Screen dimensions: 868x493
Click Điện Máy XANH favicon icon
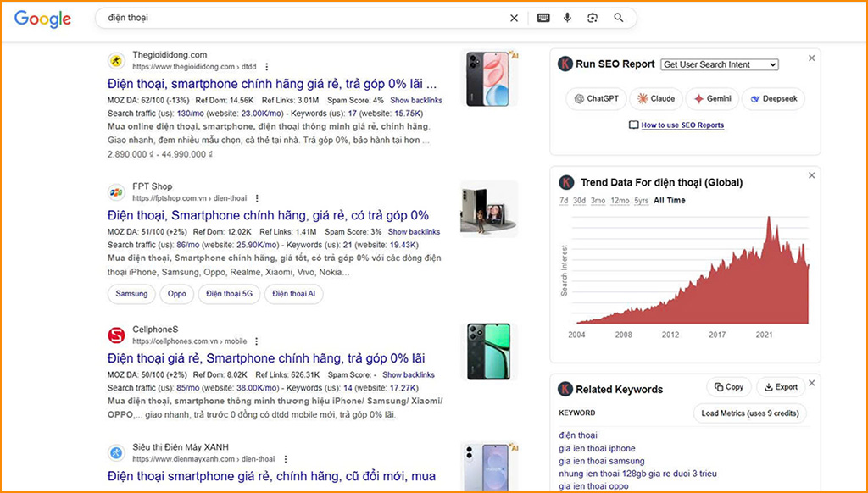(115, 452)
